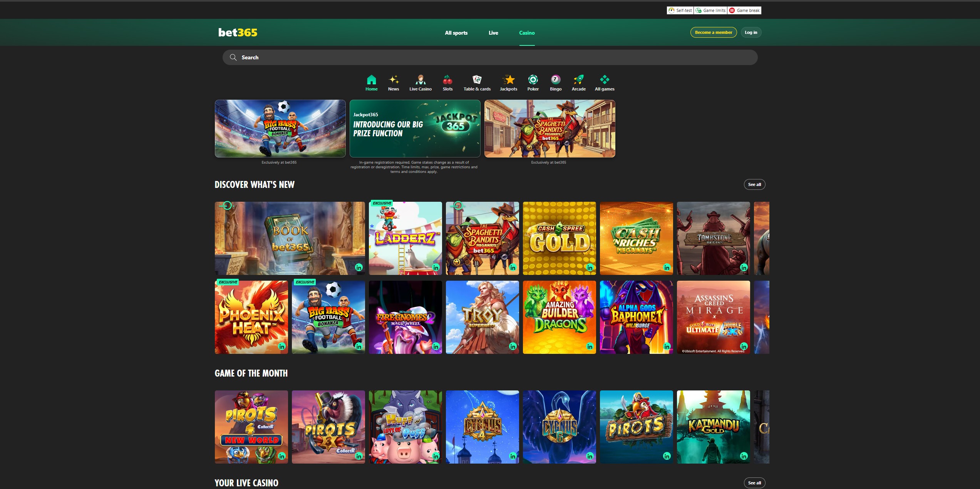See all in Your Live Casino
The height and width of the screenshot is (489, 980).
(754, 483)
